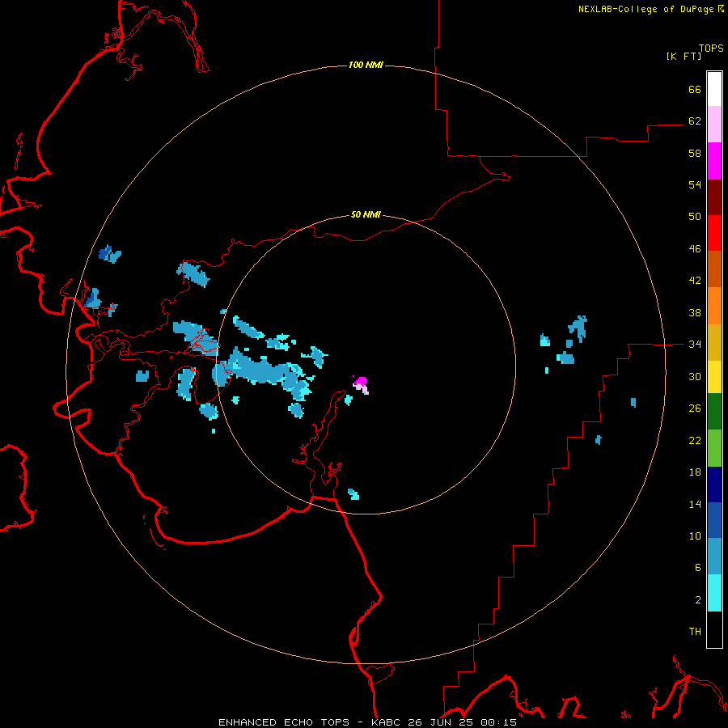Click the medium blue 10 kft legend swatch
Screen dimensions: 728x728
714,520
